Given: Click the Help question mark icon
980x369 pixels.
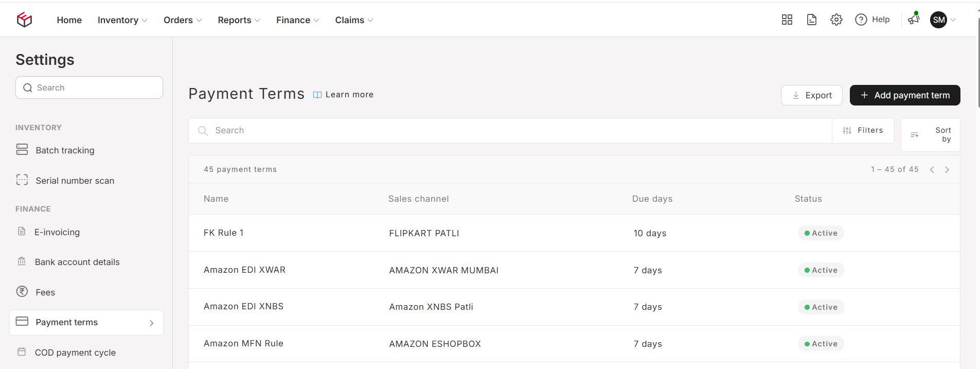Looking at the screenshot, I should pyautogui.click(x=861, y=20).
